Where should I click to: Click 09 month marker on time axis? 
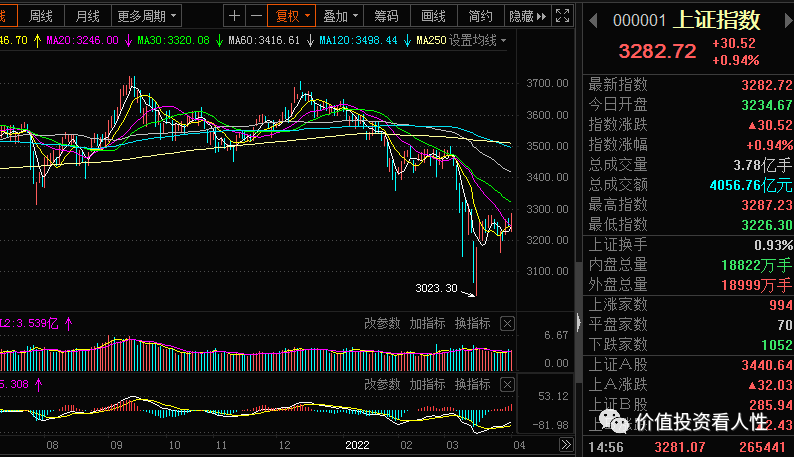click(x=116, y=445)
